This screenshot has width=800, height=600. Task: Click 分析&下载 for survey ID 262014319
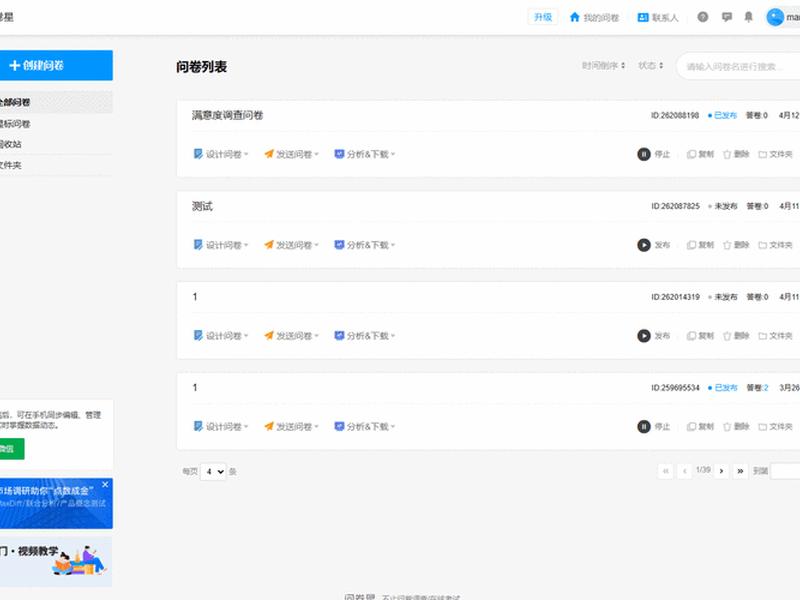point(364,336)
